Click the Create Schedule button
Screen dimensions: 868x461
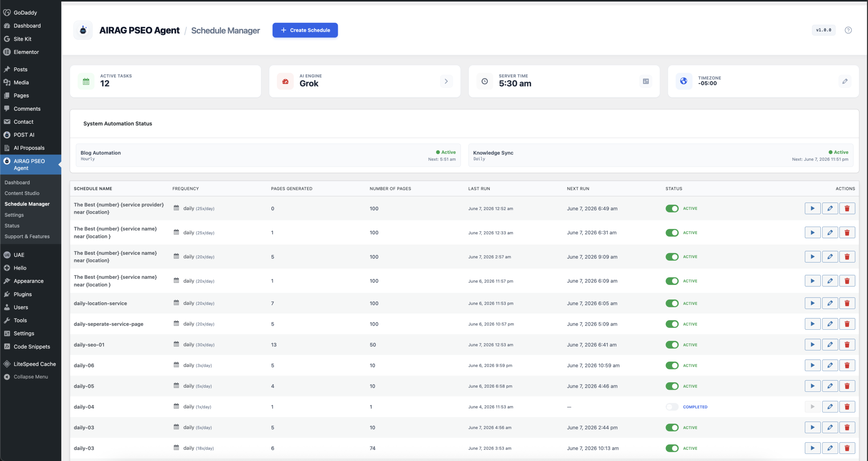[305, 30]
